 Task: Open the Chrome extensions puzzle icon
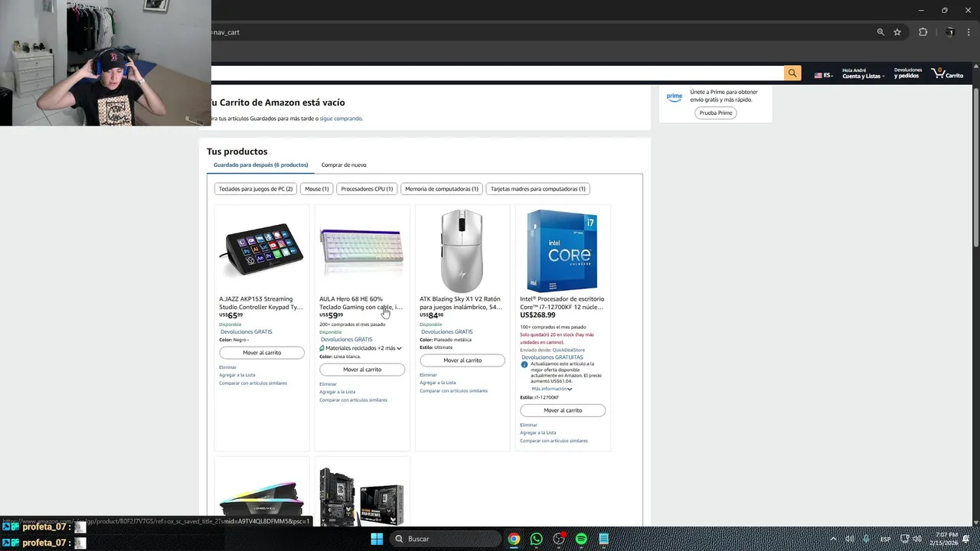click(x=923, y=32)
